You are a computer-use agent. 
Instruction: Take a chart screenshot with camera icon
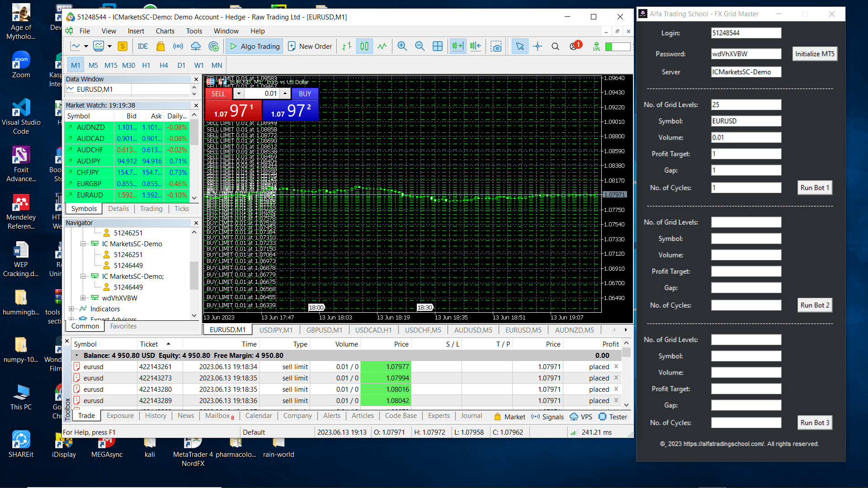pyautogui.click(x=496, y=46)
